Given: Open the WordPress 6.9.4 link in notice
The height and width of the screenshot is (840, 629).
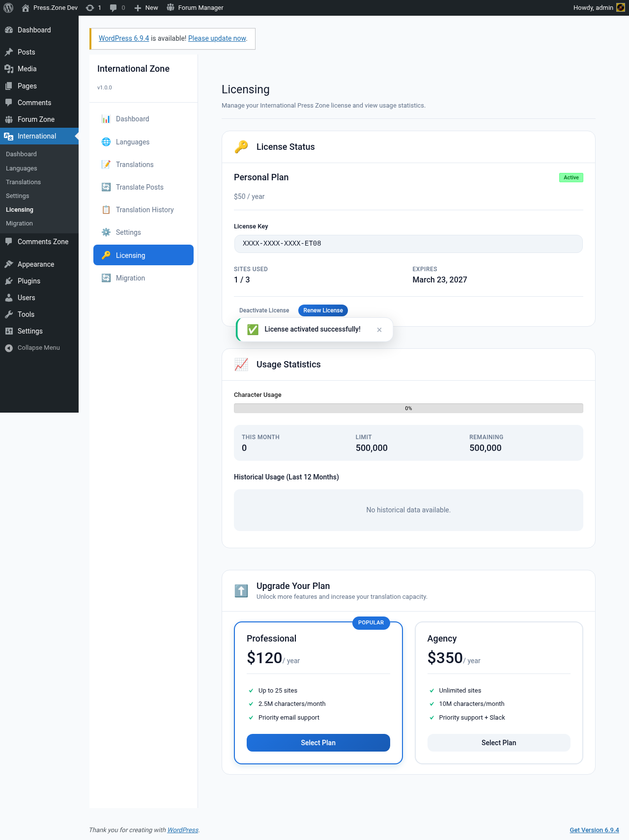Looking at the screenshot, I should click(x=124, y=38).
